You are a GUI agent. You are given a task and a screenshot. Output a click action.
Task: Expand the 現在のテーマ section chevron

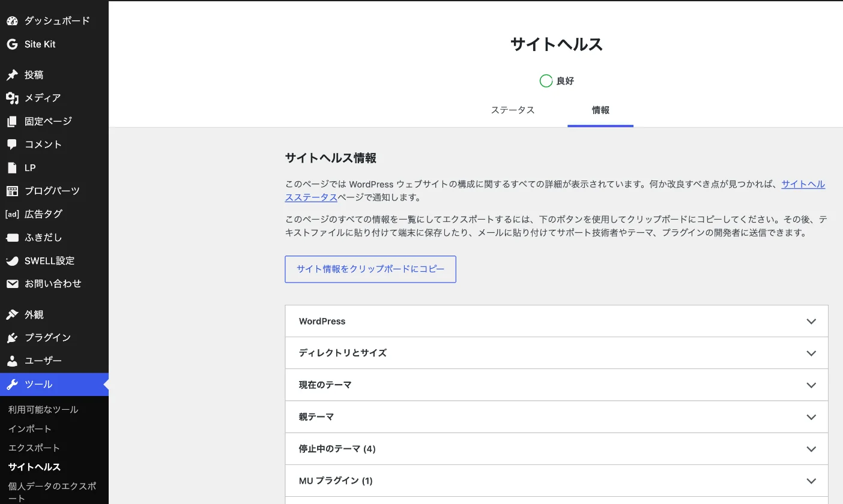tap(811, 385)
